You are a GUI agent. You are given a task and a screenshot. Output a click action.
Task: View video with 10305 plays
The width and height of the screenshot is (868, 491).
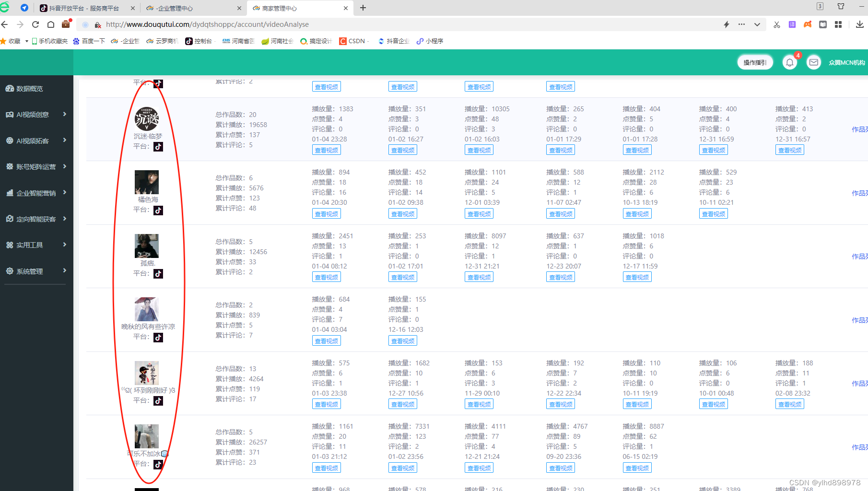coord(479,150)
